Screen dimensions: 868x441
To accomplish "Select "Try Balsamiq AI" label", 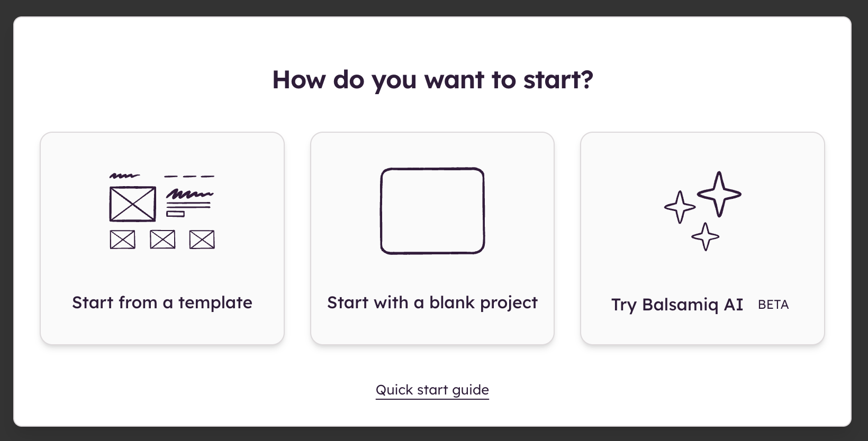I will pos(677,305).
